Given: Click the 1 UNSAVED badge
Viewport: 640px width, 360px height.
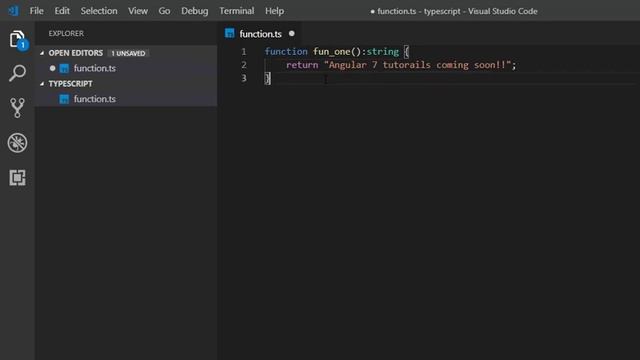Looking at the screenshot, I should tap(128, 53).
